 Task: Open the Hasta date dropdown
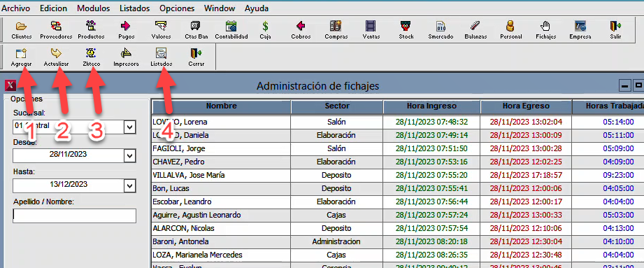[x=130, y=186]
